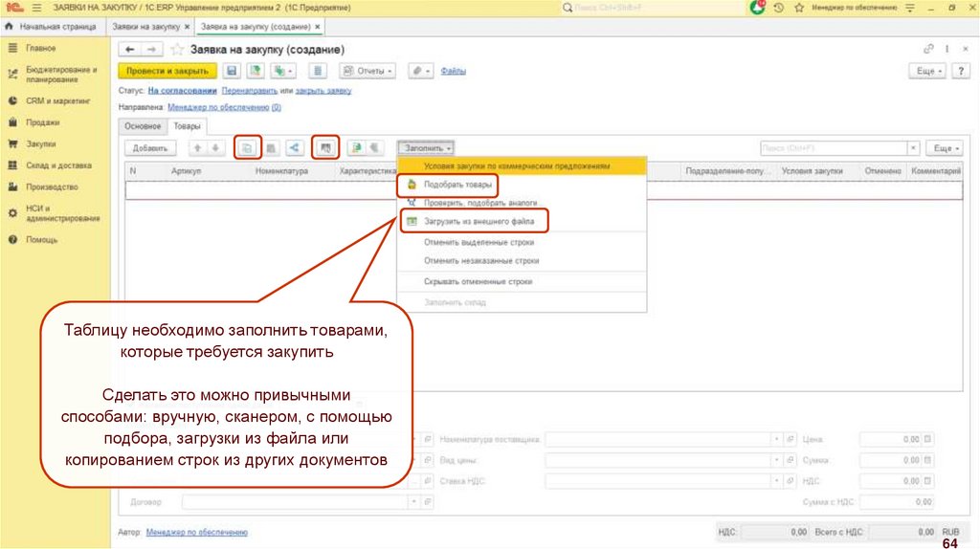Click the back navigation arrow
The image size is (980, 549).
(x=130, y=49)
